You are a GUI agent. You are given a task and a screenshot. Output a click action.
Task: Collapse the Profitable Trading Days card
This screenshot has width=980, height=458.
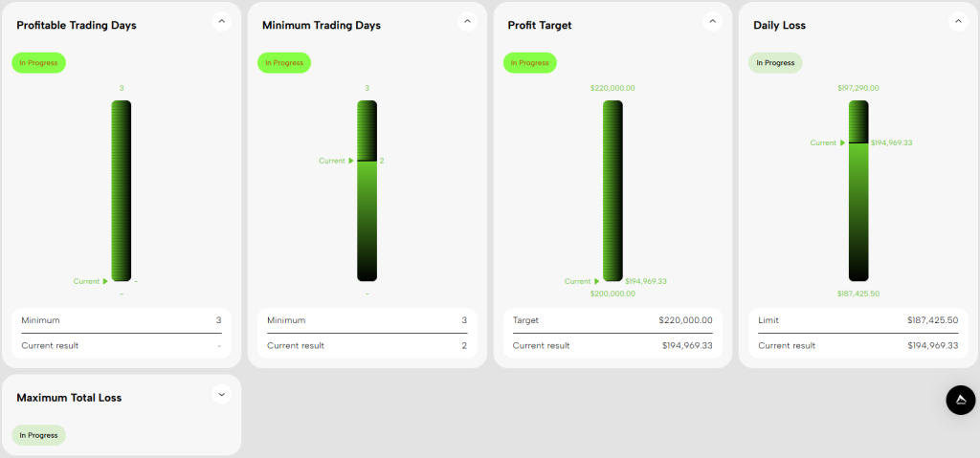click(221, 21)
